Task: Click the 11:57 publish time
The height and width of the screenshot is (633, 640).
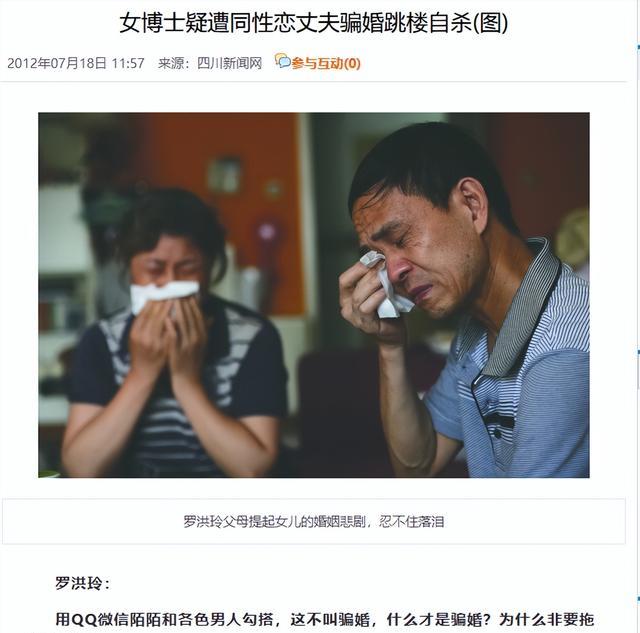Action: click(128, 63)
